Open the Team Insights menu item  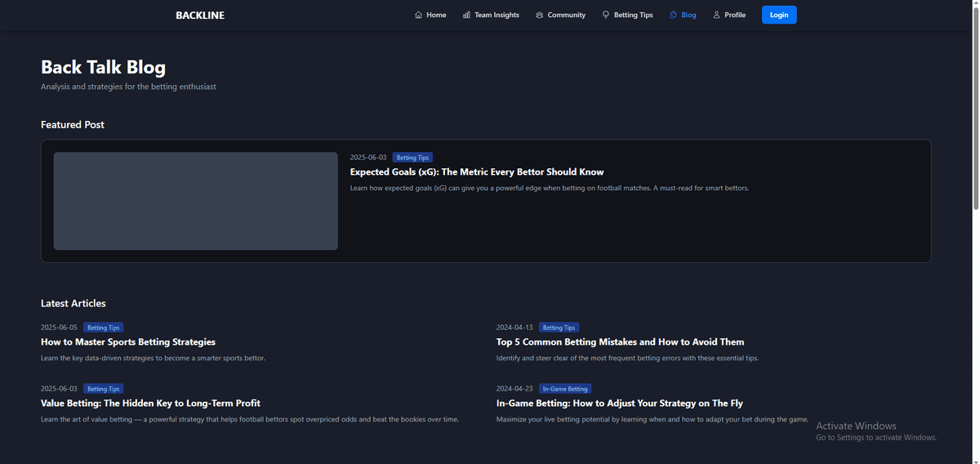(x=496, y=15)
